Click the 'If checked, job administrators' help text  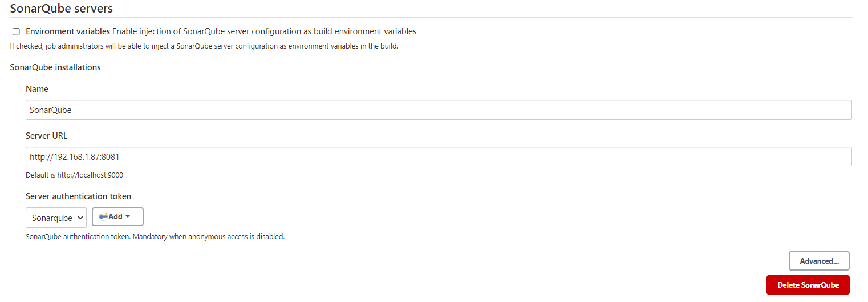(204, 46)
